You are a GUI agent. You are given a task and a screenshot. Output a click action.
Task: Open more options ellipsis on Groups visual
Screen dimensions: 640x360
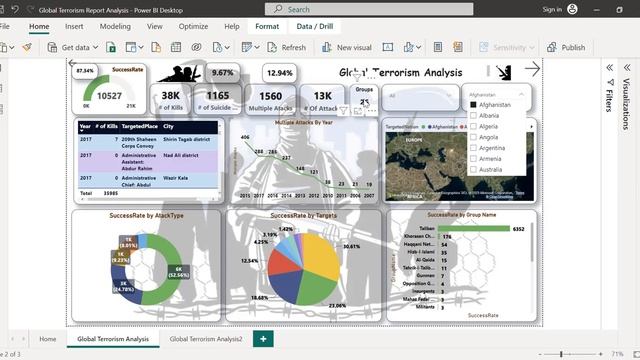pyautogui.click(x=371, y=110)
